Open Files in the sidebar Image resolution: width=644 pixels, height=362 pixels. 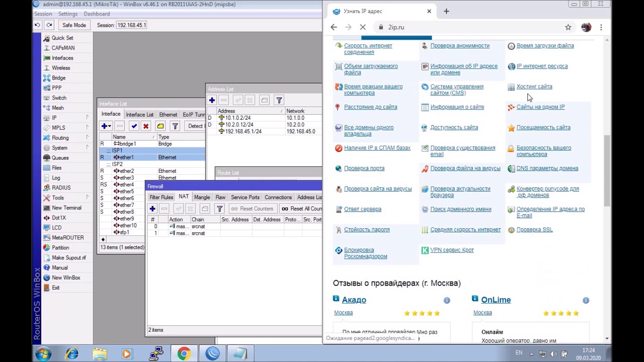click(x=56, y=168)
